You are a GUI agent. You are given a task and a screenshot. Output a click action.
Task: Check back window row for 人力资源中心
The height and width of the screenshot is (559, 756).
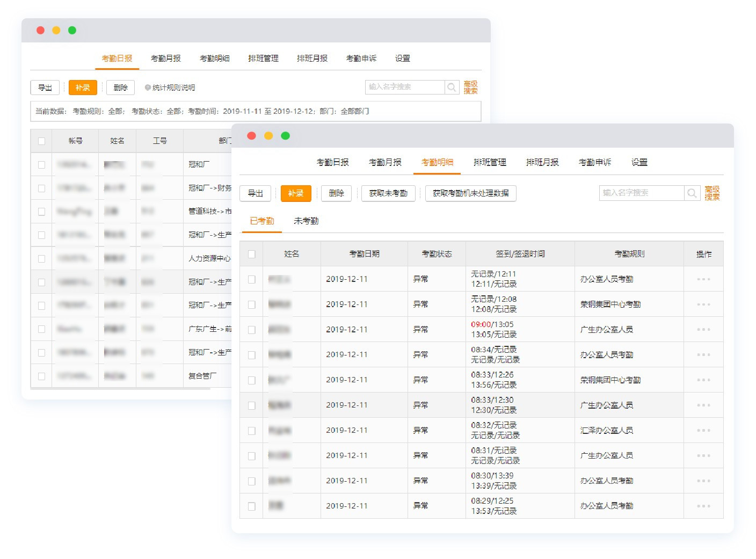(x=41, y=259)
